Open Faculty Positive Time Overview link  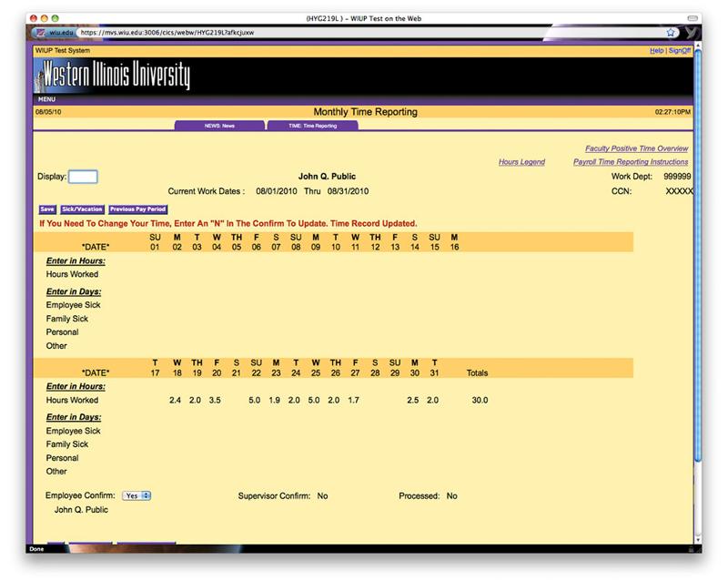(x=636, y=148)
